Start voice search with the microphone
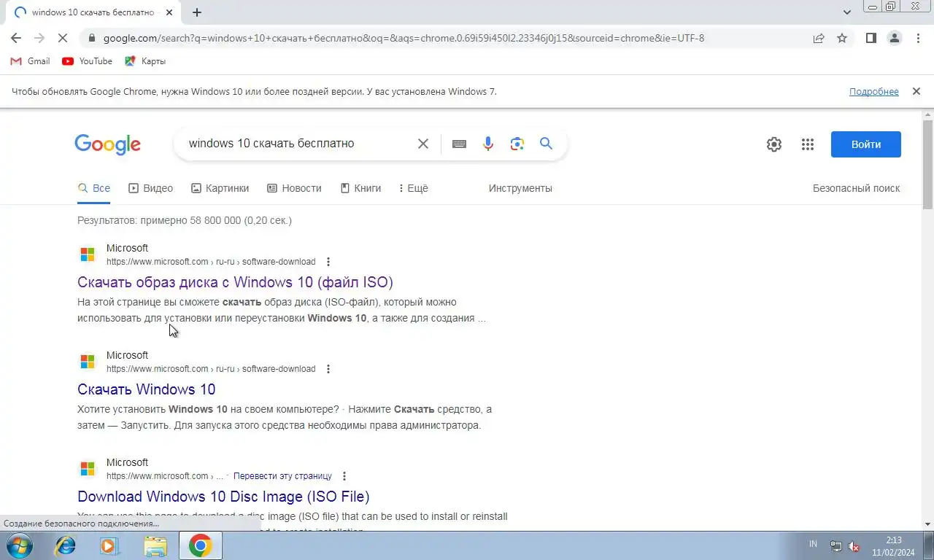The image size is (934, 560). coord(488,144)
